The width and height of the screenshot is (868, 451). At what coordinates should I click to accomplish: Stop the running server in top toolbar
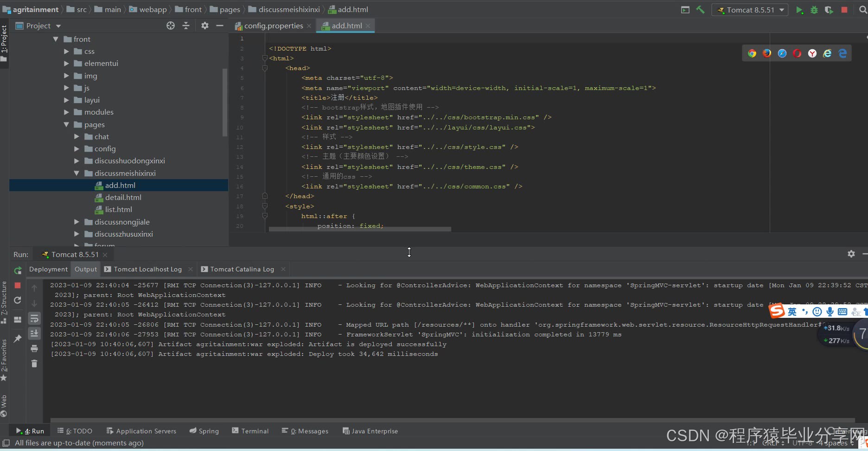(x=844, y=10)
